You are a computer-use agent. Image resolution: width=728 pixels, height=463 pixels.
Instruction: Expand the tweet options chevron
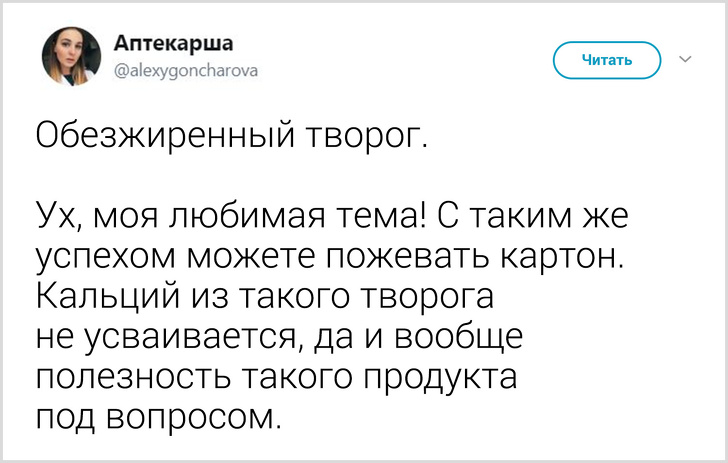point(685,60)
